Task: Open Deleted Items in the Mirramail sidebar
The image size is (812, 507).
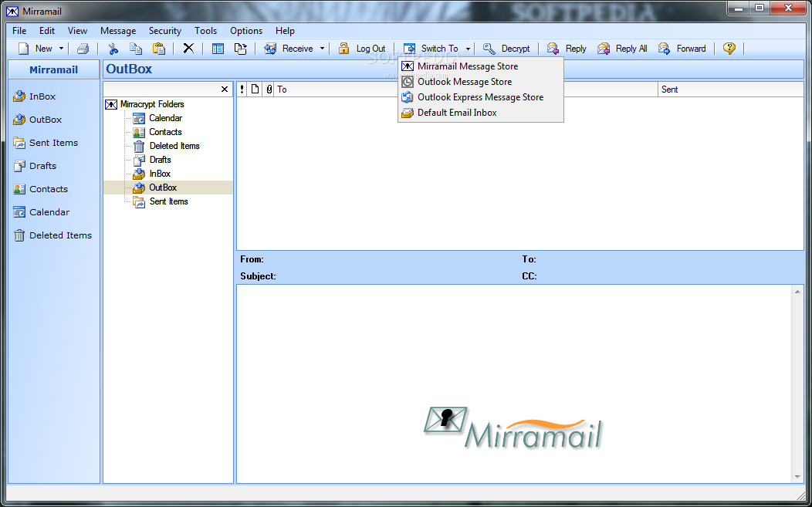Action: click(52, 235)
